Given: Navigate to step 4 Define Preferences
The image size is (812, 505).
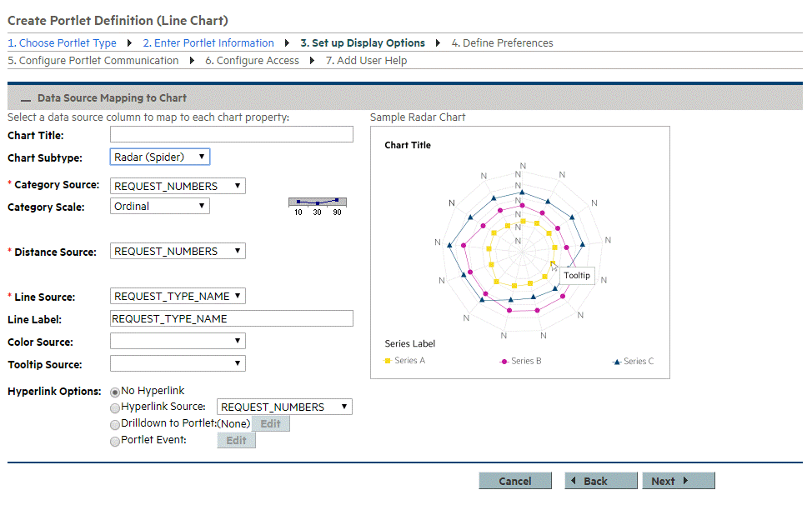Looking at the screenshot, I should pyautogui.click(x=502, y=42).
